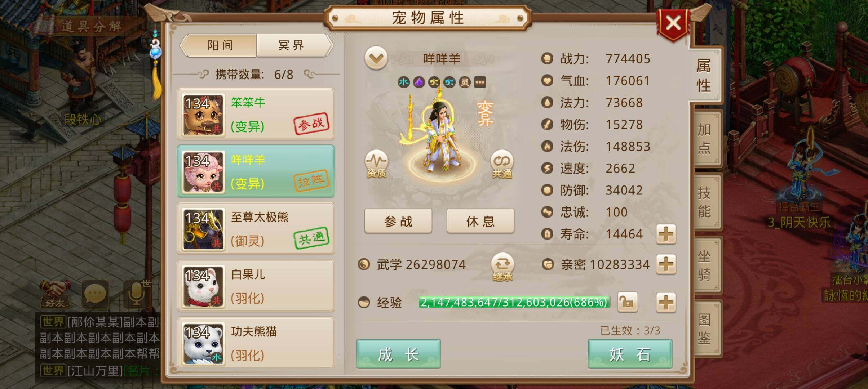Screen dimensions: 868x389
Task: Show more pet attribute badges
Action: click(x=480, y=82)
